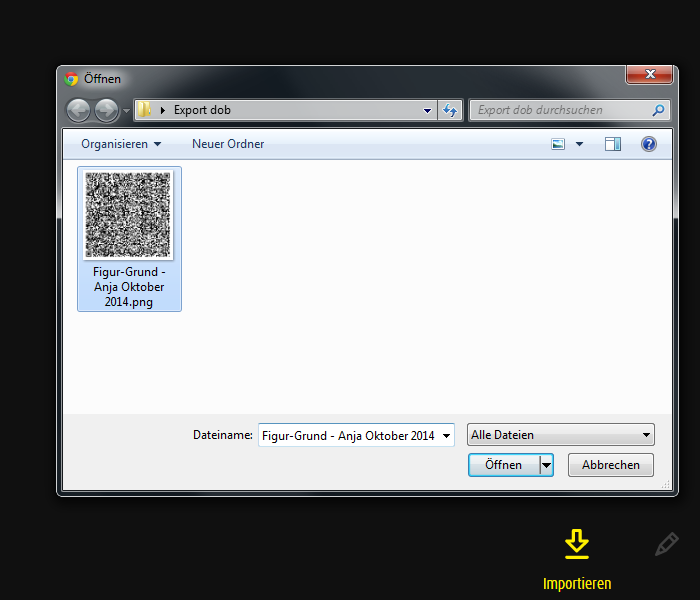Click the yellow Importieren download icon
This screenshot has width=700, height=600.
click(x=577, y=544)
